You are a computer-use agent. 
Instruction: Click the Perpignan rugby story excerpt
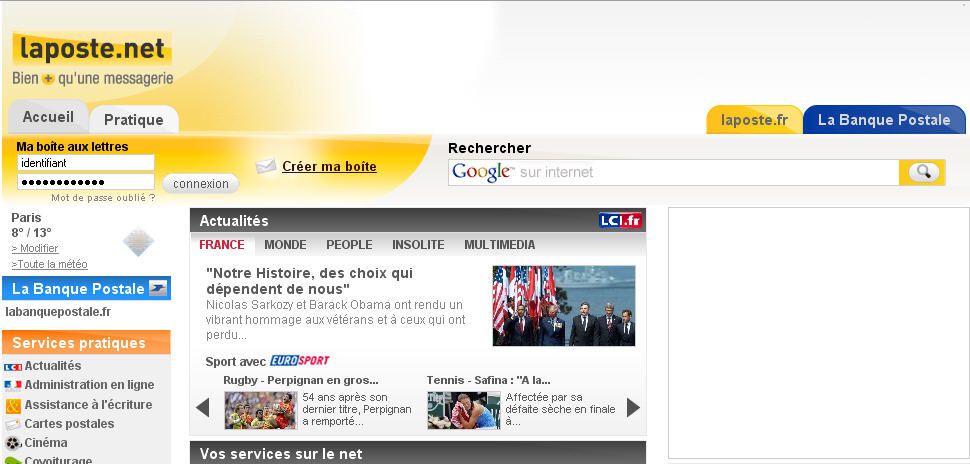pos(357,409)
